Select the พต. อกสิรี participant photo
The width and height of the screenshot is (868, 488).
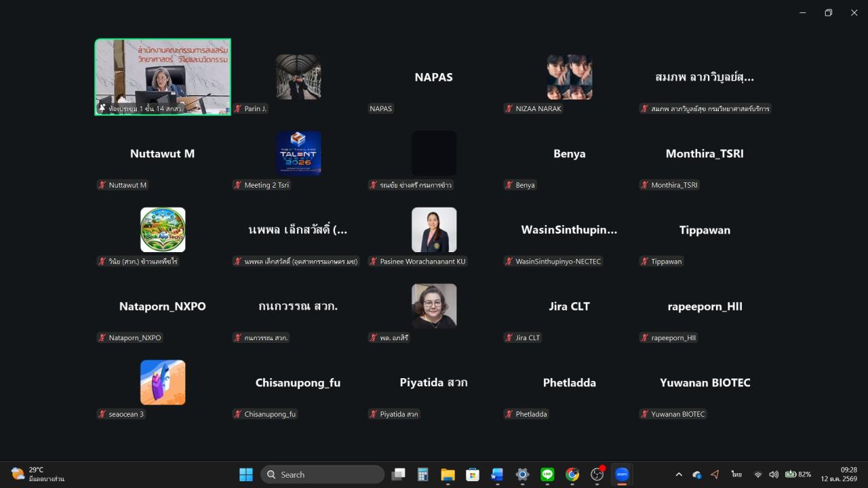coord(434,306)
